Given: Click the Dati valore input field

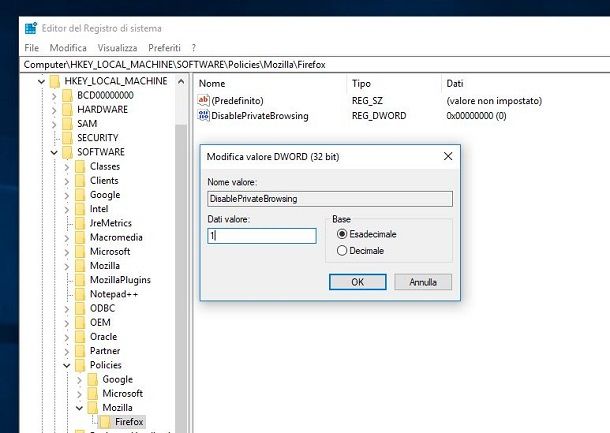Looking at the screenshot, I should click(262, 236).
